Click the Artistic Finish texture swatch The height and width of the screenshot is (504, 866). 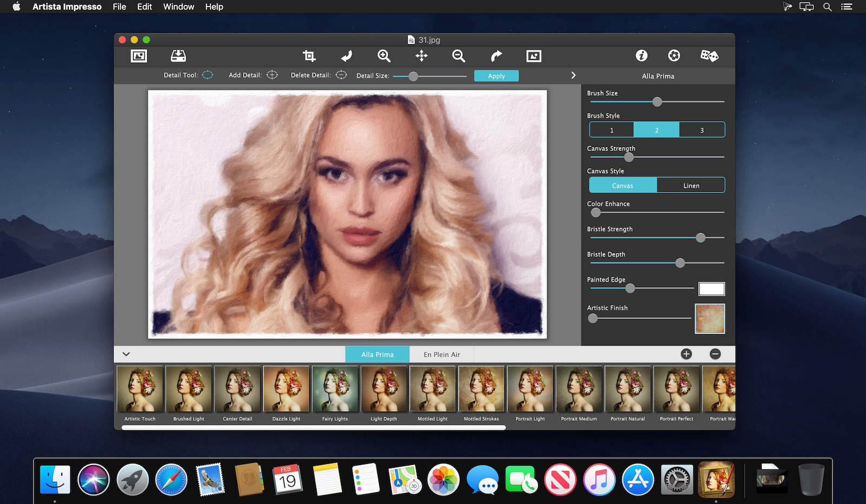(x=710, y=319)
